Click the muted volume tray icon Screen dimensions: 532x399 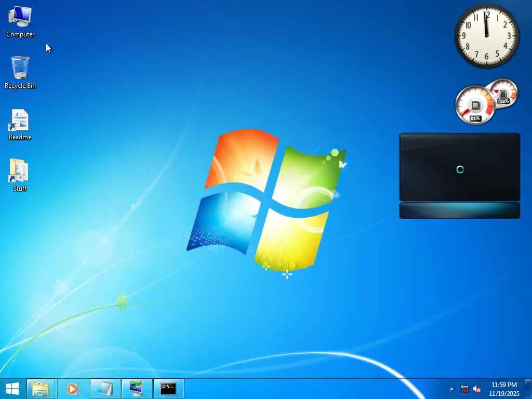pyautogui.click(x=477, y=389)
